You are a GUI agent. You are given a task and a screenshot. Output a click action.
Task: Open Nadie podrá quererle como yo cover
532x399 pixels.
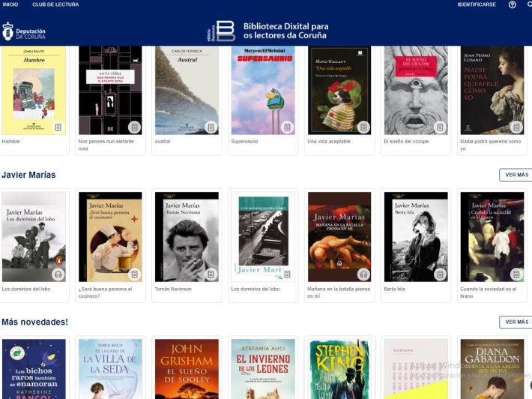pos(492,90)
